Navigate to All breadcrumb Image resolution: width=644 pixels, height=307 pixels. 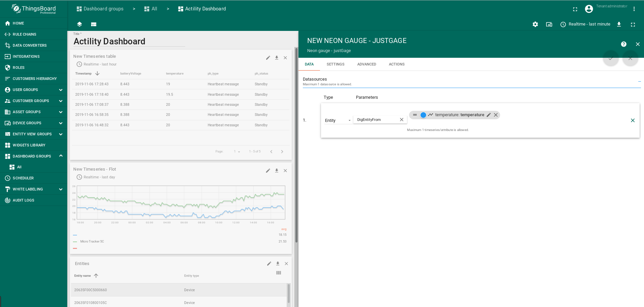click(151, 9)
